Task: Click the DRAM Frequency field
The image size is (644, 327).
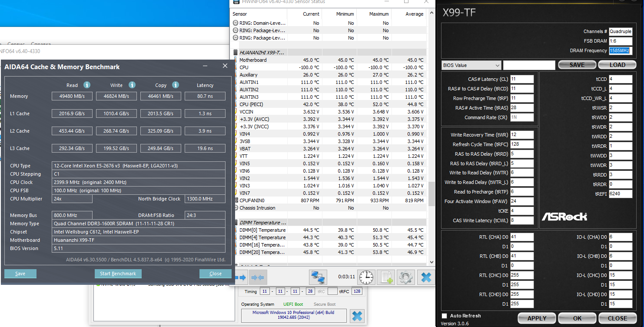Action: tap(621, 50)
